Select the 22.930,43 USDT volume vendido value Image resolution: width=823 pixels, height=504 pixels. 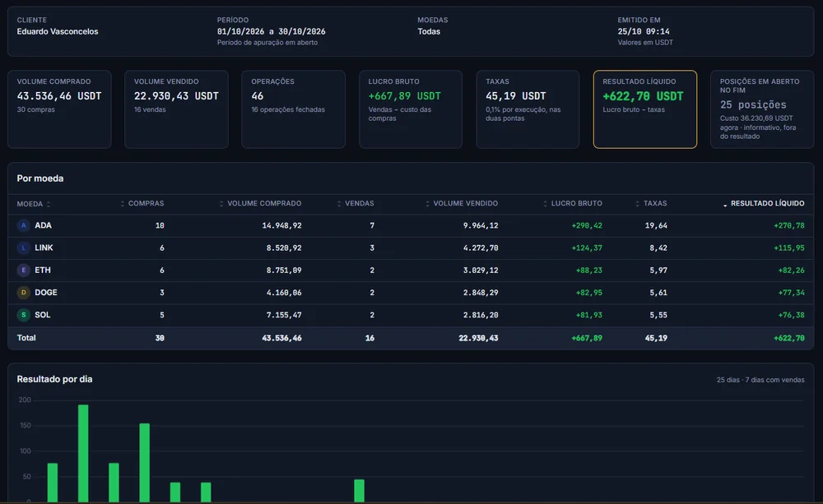click(176, 96)
